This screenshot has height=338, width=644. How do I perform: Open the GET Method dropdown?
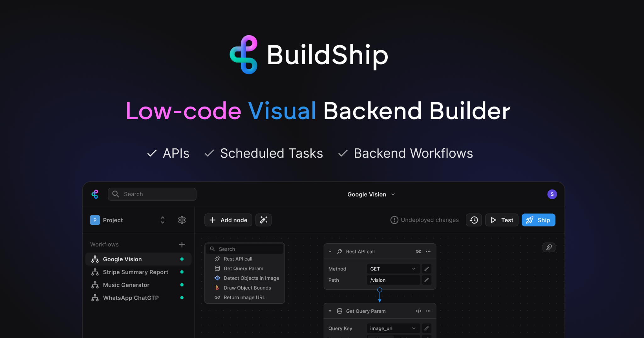click(393, 269)
